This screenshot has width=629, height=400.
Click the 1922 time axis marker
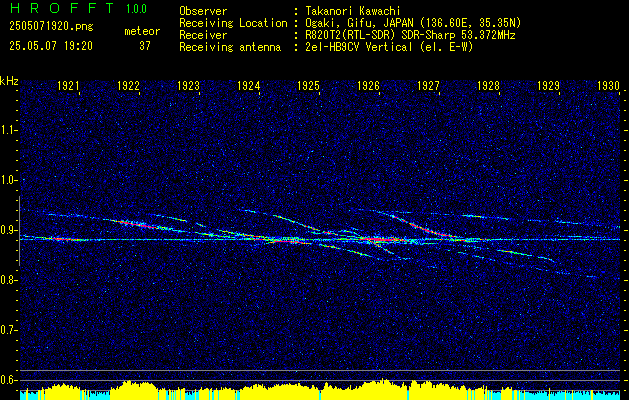(128, 85)
